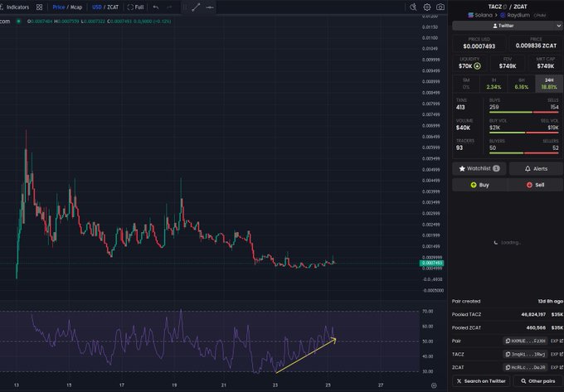Click the VOLUME value $40K
Screen dimensions: 564x392
point(463,128)
